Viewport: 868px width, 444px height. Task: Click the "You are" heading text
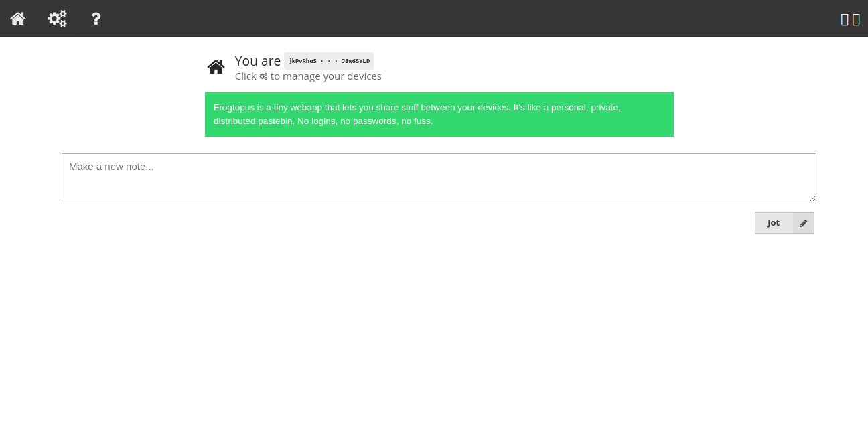(x=258, y=61)
